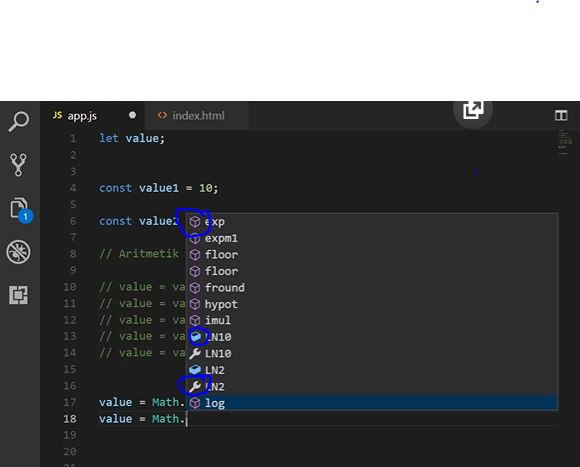Click the '// Aritmetik' comment
This screenshot has height=467, width=580.
139,254
